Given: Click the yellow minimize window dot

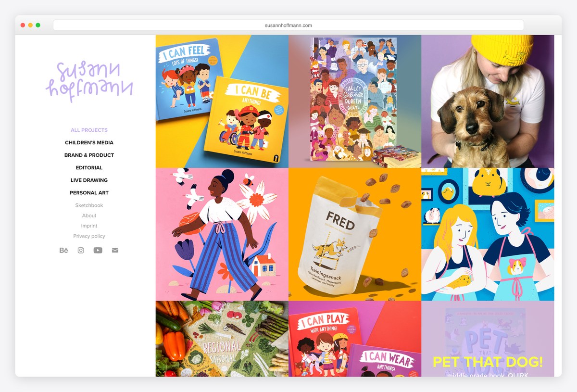Looking at the screenshot, I should (30, 25).
